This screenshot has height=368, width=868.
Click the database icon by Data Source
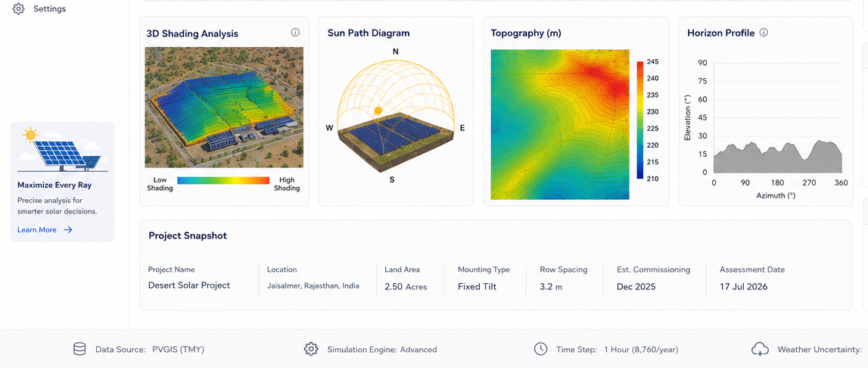[x=79, y=349]
